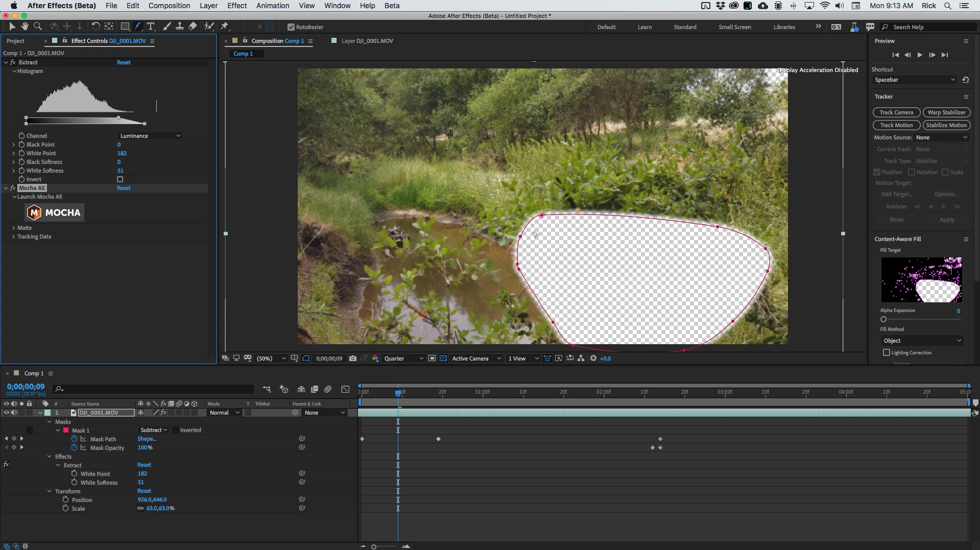
Task: Select the Rotation tool
Action: pos(95,27)
